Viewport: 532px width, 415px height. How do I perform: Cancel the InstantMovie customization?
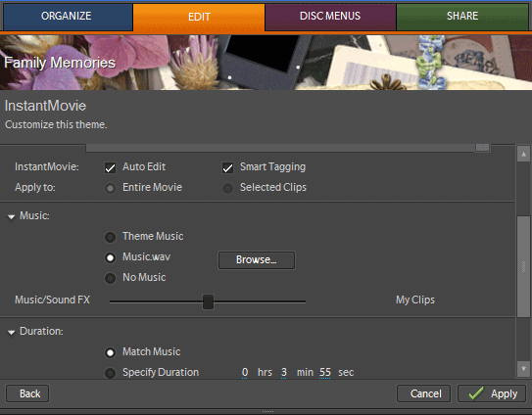(424, 393)
